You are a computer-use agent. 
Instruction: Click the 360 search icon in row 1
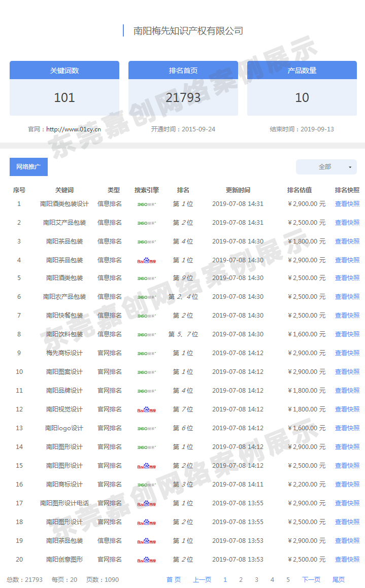coord(147,204)
